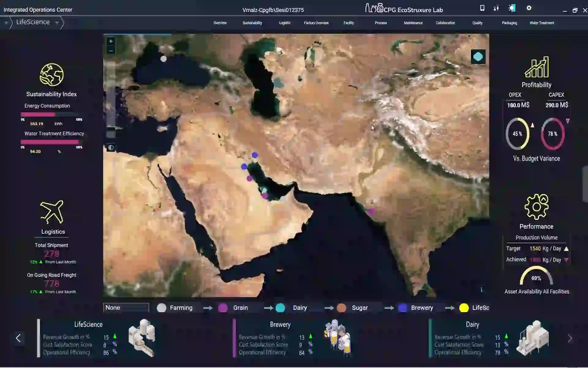Image resolution: width=588 pixels, height=368 pixels.
Task: Click the cyan hexagon layer button on map
Action: 478,57
